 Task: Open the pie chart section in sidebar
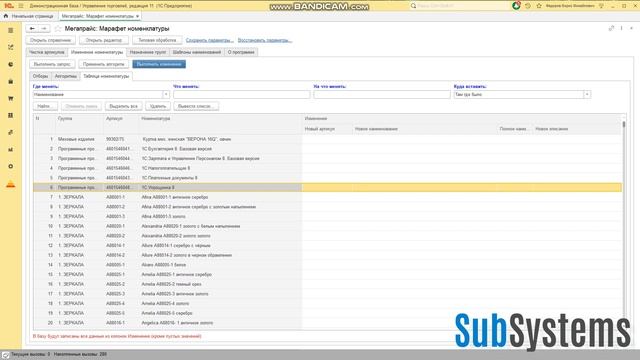(11, 64)
